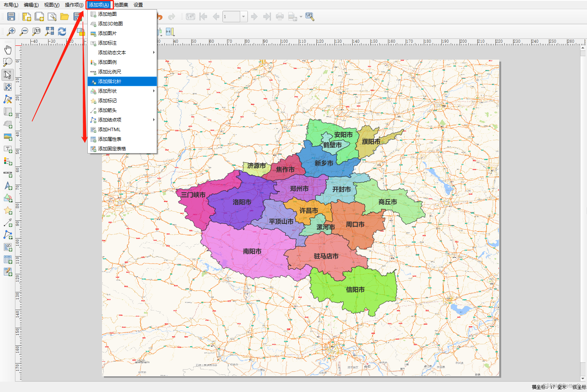
Task: Open the 视图(V) menu
Action: (52, 5)
